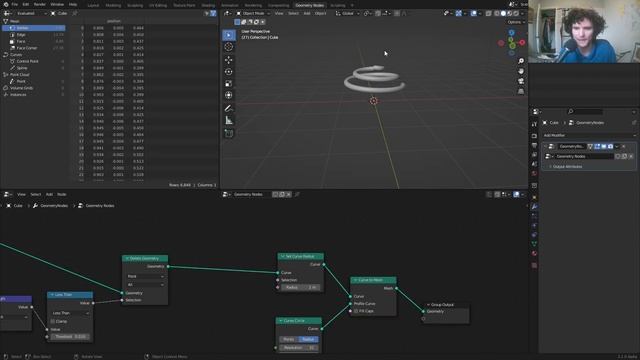Choose the Move tool in viewport toolbar
This screenshot has height=360, width=640.
[x=229, y=60]
